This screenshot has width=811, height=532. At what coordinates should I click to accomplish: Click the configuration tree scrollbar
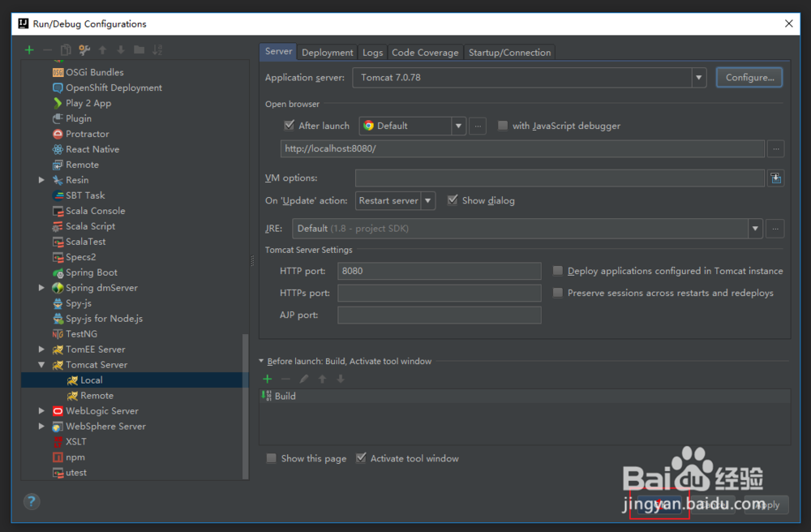pyautogui.click(x=245, y=406)
